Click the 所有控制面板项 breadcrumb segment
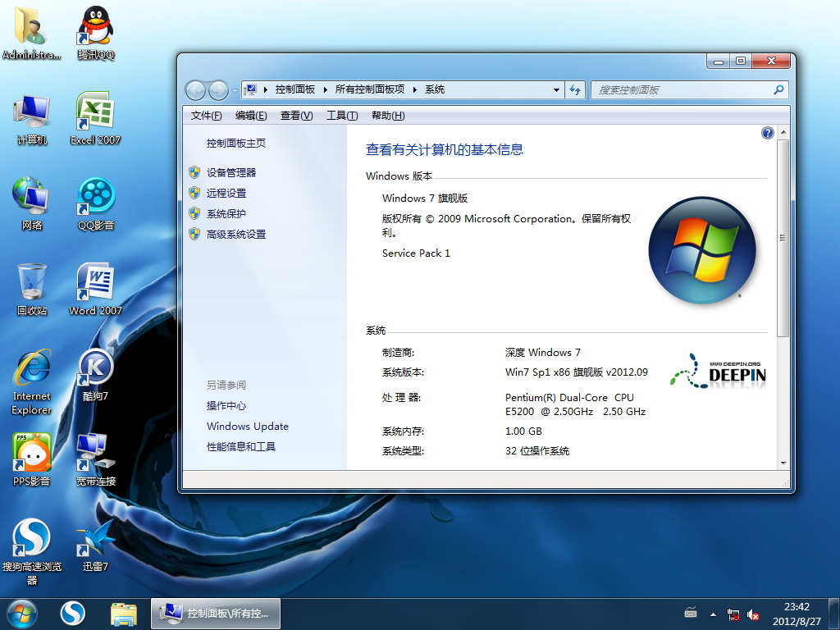840x630 pixels. pos(370,89)
